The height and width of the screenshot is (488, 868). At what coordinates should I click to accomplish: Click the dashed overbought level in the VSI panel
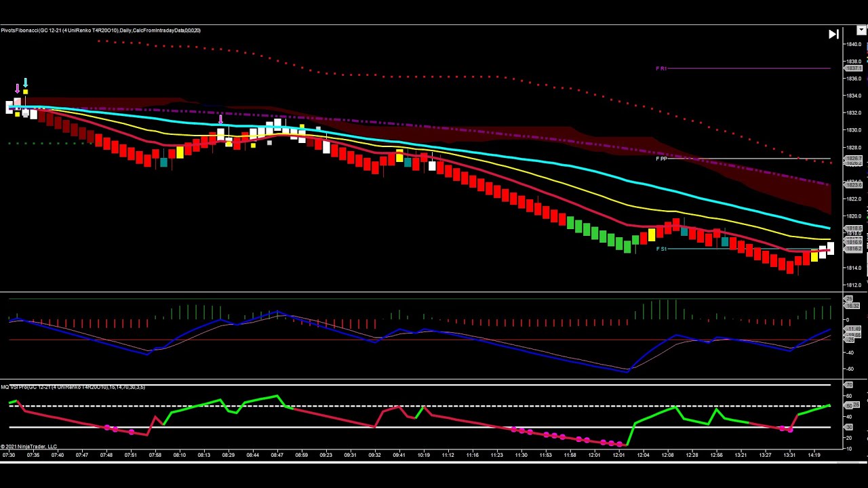[475, 405]
